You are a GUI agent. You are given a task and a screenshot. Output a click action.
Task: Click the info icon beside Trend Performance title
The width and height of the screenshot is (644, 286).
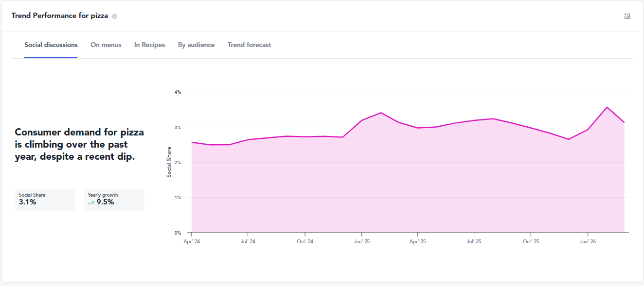point(115,16)
